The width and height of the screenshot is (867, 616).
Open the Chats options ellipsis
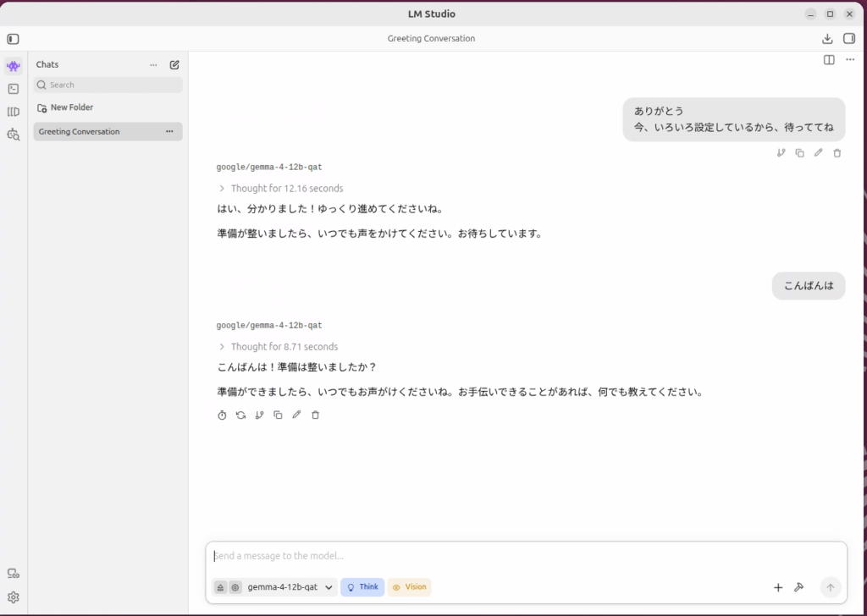[x=154, y=64]
